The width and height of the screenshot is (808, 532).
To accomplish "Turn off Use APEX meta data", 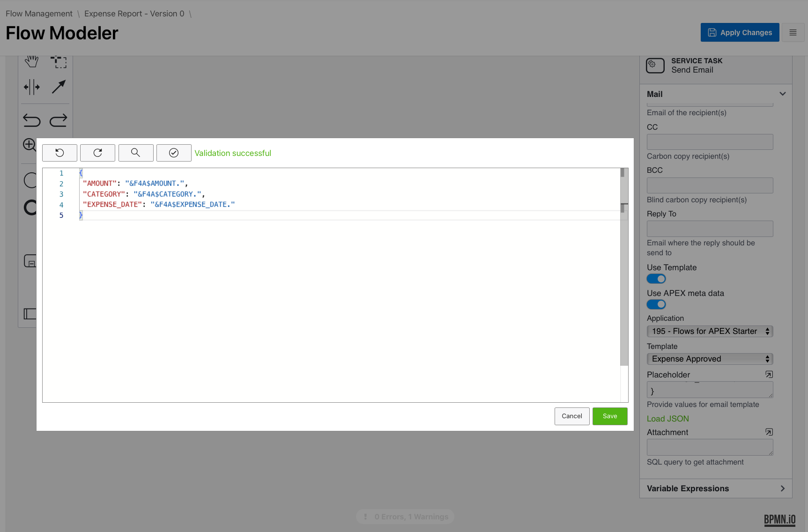I will (656, 304).
